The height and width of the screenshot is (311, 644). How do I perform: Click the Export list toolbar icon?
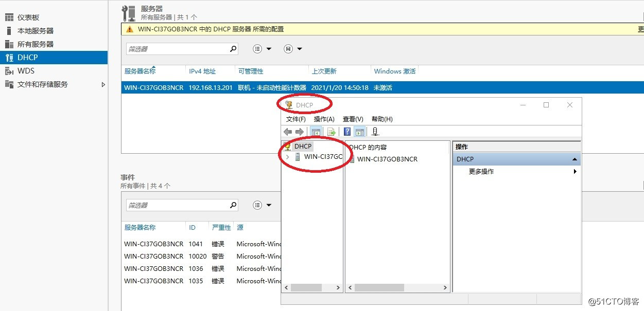pos(331,132)
